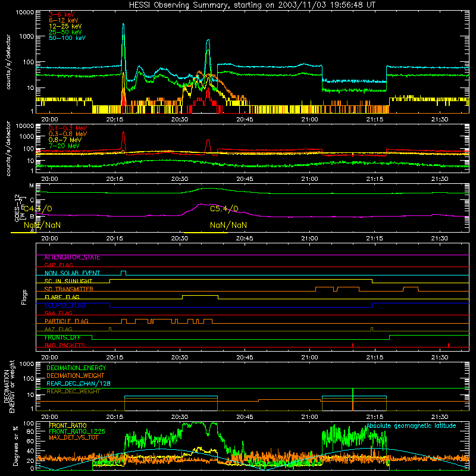Viewport: 476px width, 476px height.
Task: Click the 0.8-7 MeV legend label
Action: (65, 140)
